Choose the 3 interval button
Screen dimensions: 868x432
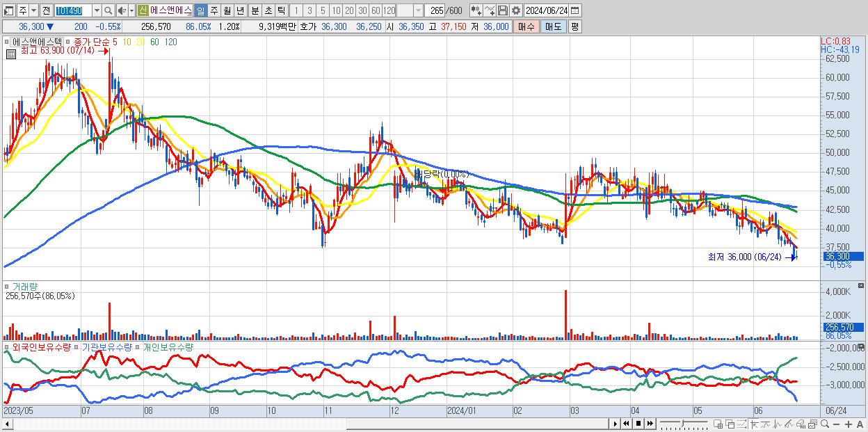tap(310, 11)
